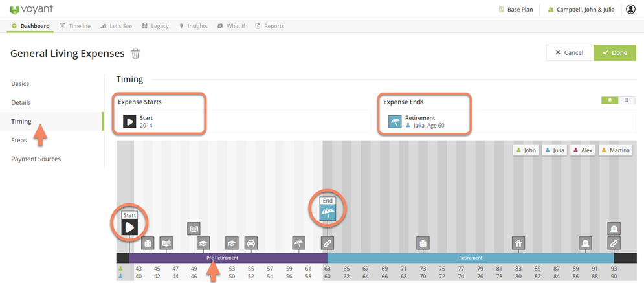Screen dimensions: 644x283
Task: Click the first graduation cap event icon
Action: [203, 243]
